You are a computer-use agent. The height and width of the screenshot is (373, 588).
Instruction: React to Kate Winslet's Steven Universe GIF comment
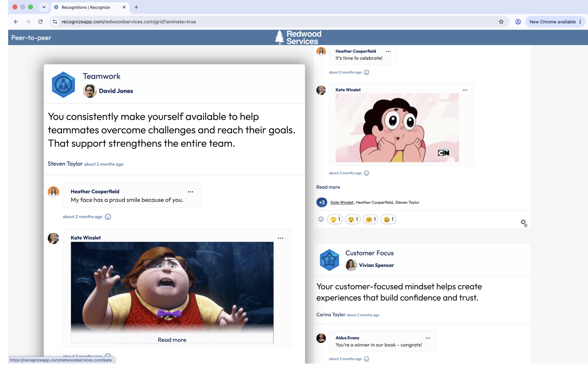(367, 173)
